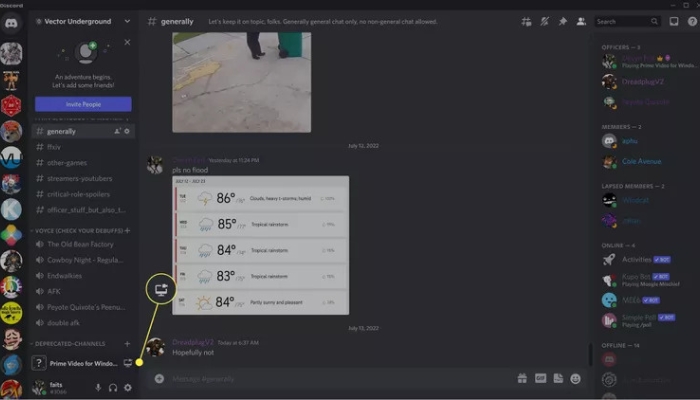Join the AFK voice channel
The width and height of the screenshot is (700, 400).
83,292
